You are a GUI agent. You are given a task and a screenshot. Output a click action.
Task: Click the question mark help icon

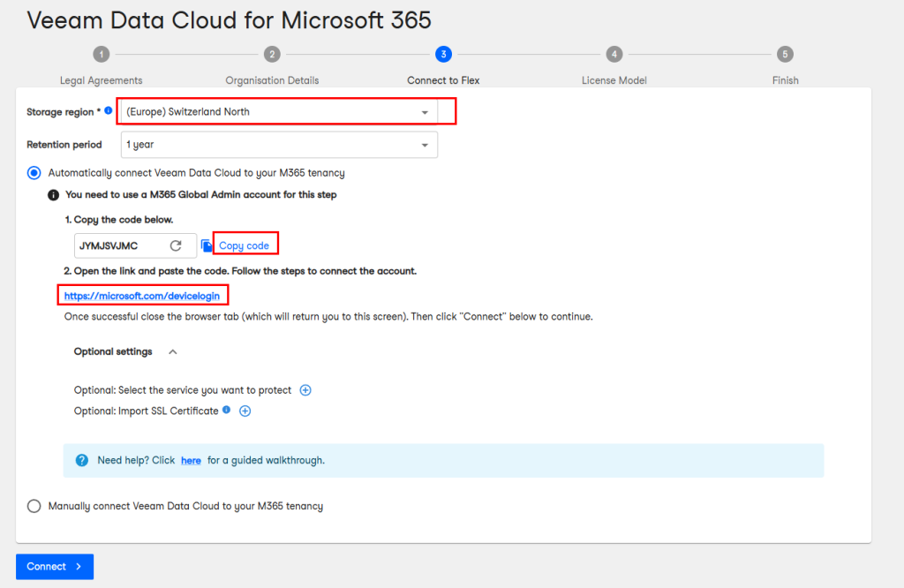click(x=82, y=460)
